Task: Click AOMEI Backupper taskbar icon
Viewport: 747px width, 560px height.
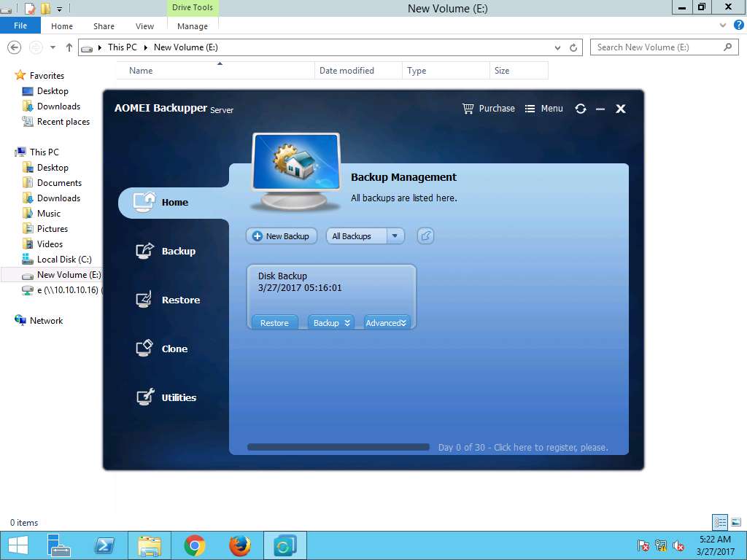Action: [x=285, y=545]
